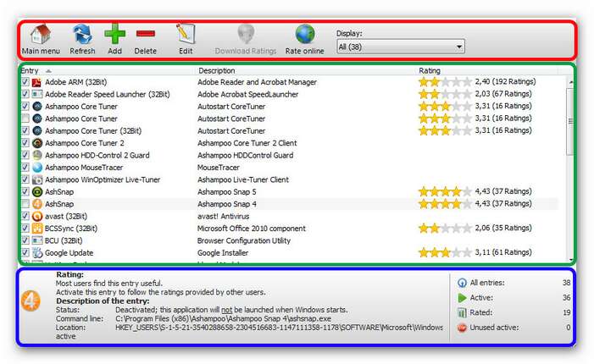Click orange AshSnap icon for Snap 4
Image resolution: width=594 pixels, height=364 pixels.
36,204
